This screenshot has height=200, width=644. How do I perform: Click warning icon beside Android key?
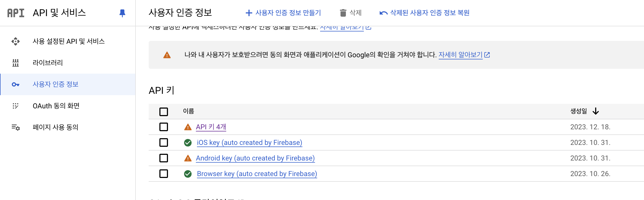pyautogui.click(x=188, y=158)
